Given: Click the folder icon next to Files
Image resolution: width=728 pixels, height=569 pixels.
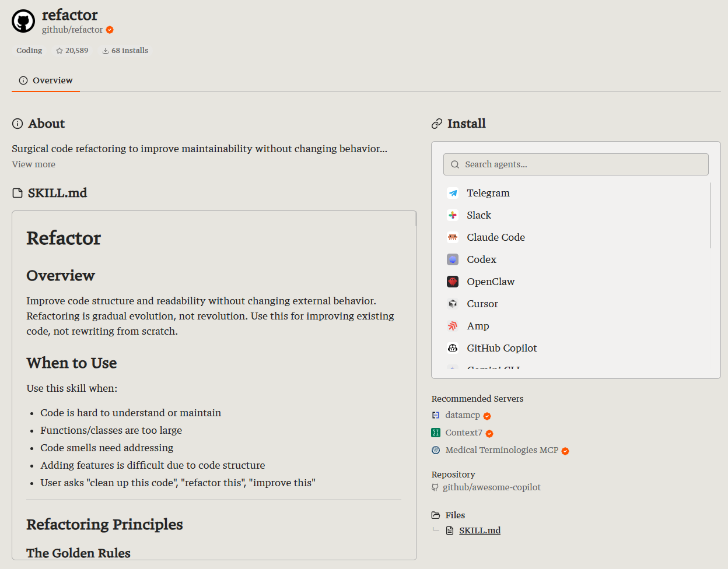Looking at the screenshot, I should (436, 515).
